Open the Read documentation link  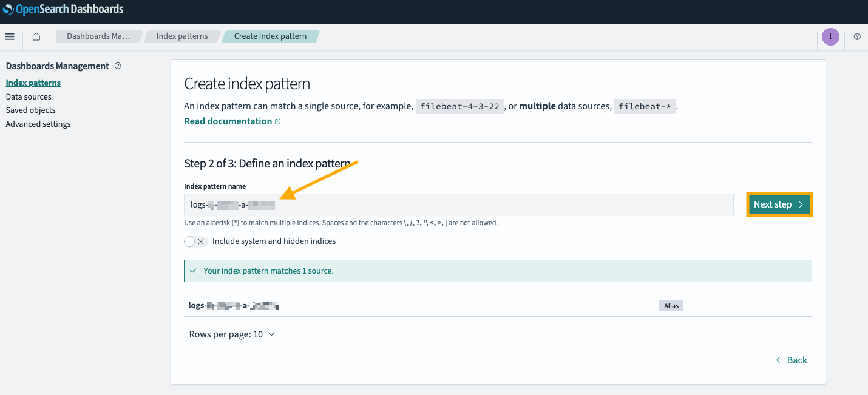232,121
